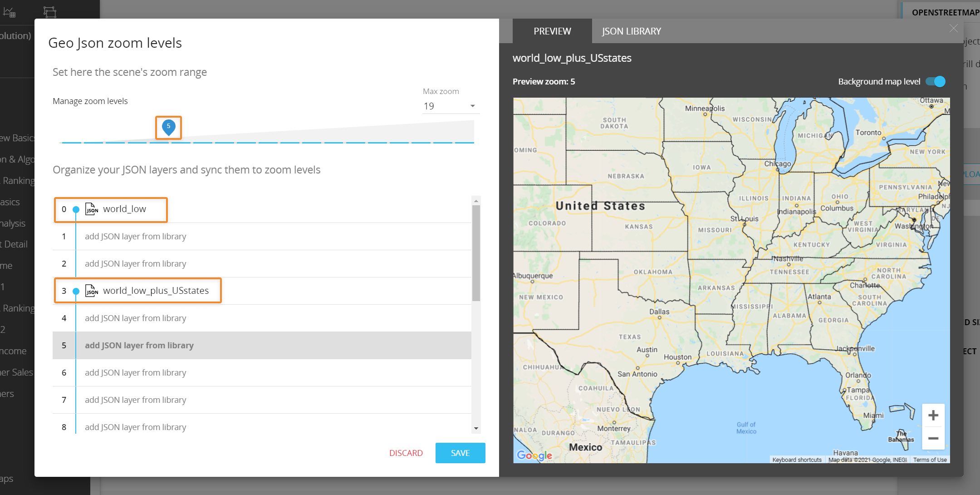Click JSON file icon beside world_low_plus_USstates
Screen dimensions: 980x495
92,291
